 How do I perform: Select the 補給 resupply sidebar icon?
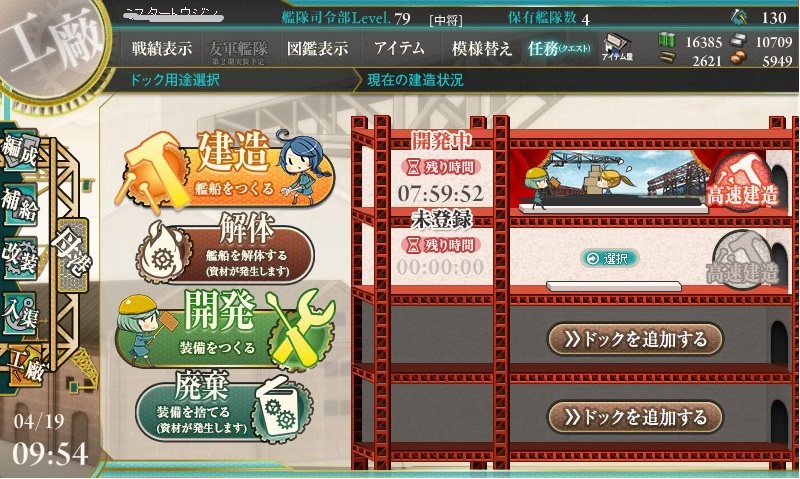[x=20, y=204]
